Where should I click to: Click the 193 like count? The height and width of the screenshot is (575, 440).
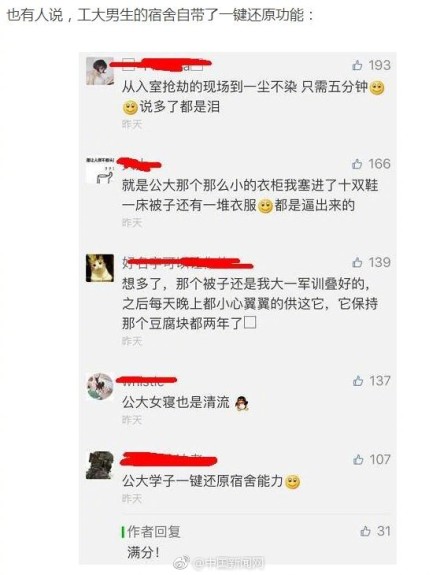379,65
